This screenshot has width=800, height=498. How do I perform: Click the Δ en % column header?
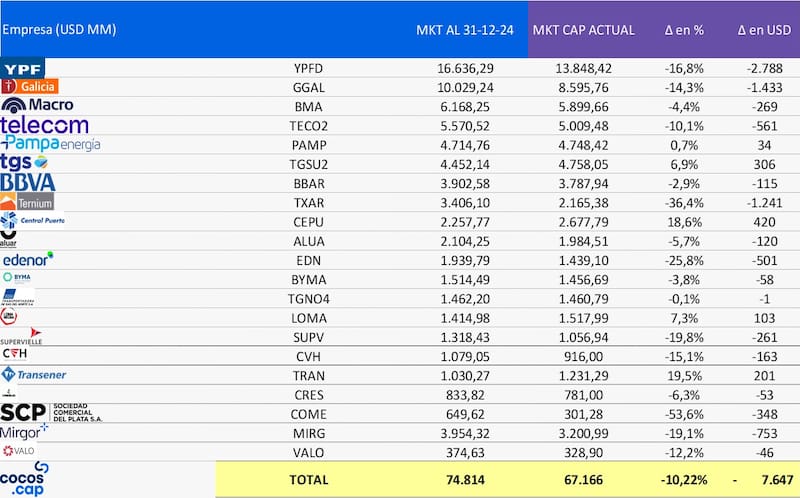[684, 30]
